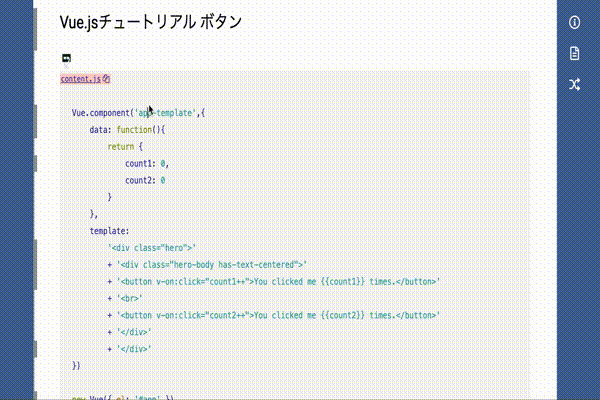
Task: Click the 'template:' property line
Action: coord(109,231)
